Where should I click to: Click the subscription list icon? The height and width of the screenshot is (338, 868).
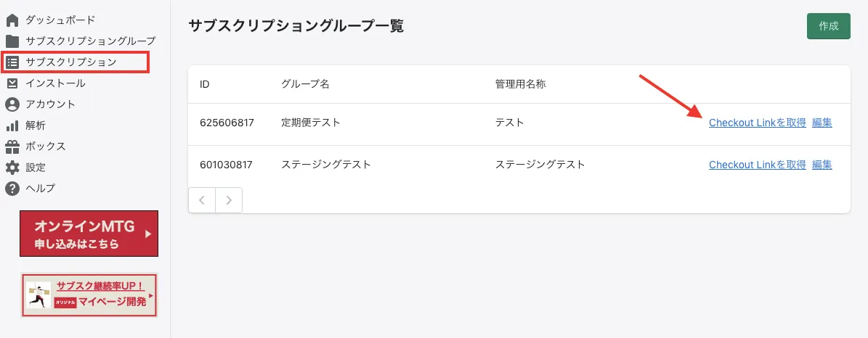(12, 62)
